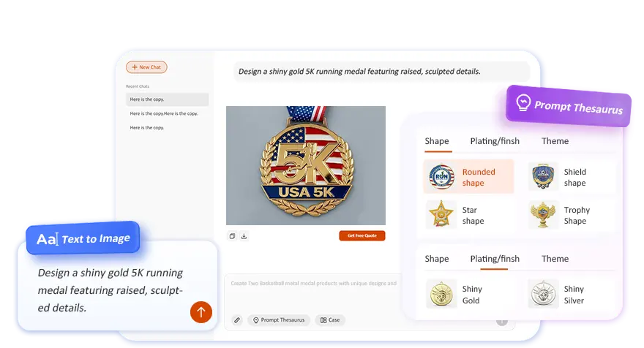Start a conversation with New Chat button
This screenshot has height=348, width=644.
[146, 67]
